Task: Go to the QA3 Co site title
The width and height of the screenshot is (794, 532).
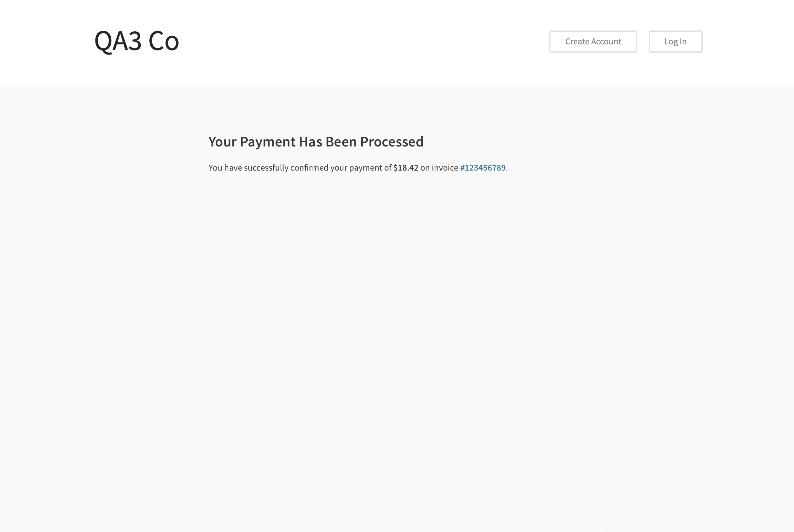Action: coord(136,41)
